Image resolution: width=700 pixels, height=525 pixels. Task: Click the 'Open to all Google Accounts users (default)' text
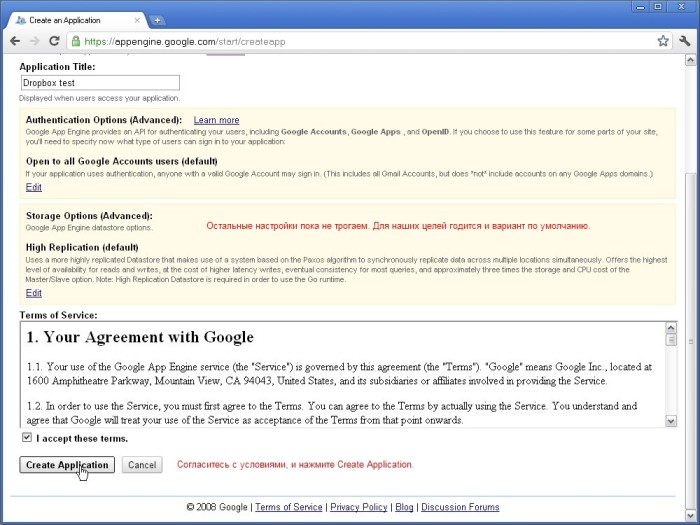point(121,161)
